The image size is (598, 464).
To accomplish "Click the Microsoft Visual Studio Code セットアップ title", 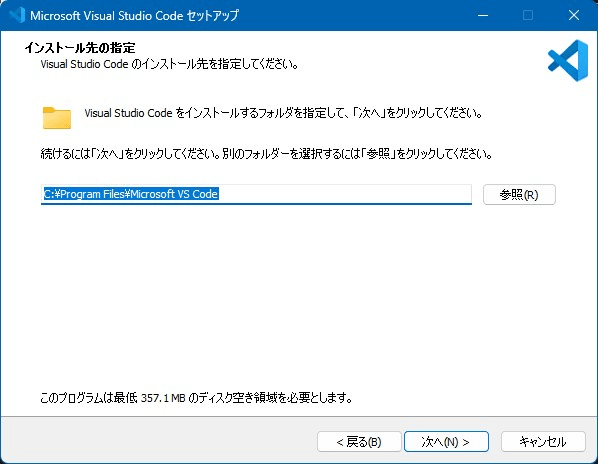I will point(134,15).
